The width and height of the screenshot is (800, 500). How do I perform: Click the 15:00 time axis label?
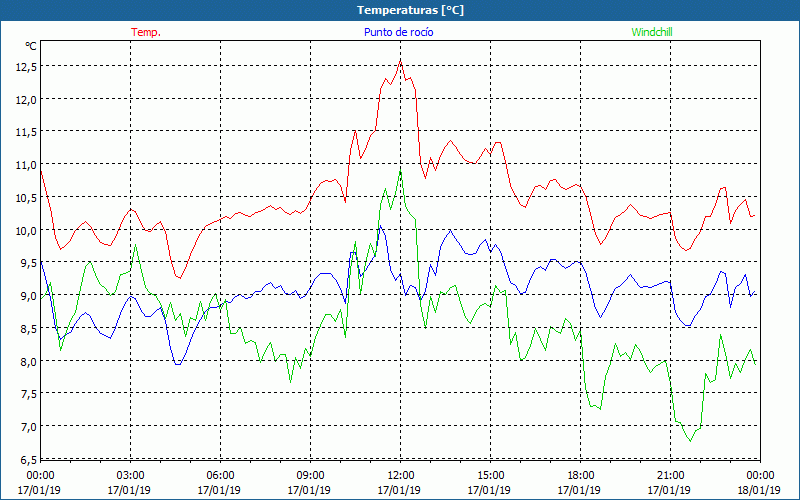pos(489,476)
